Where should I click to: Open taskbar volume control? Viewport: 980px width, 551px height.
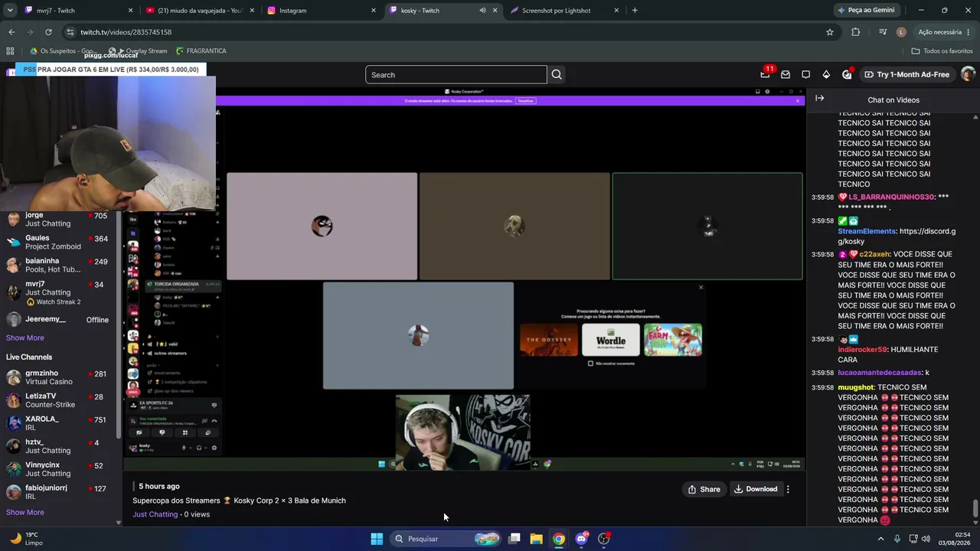coord(926,539)
